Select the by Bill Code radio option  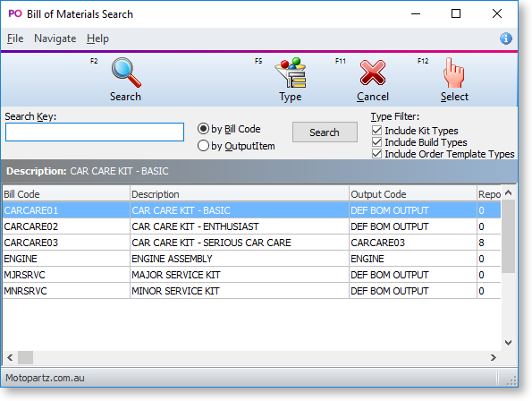203,129
